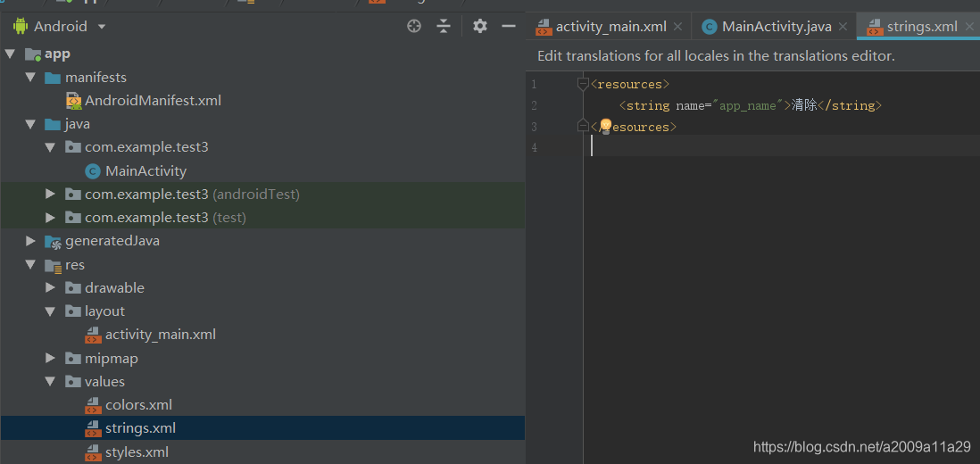Place the cursor on empty line 4
This screenshot has width=980, height=464.
pos(781,146)
